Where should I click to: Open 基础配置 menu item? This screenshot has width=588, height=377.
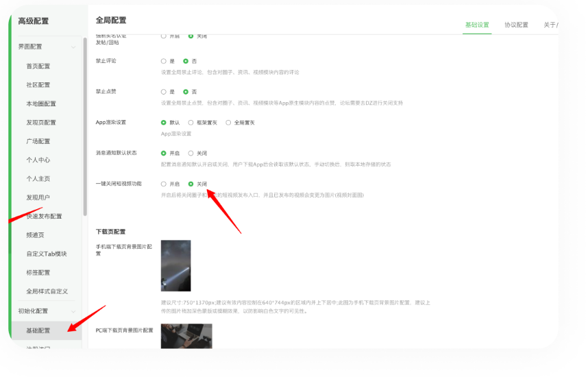pyautogui.click(x=38, y=330)
